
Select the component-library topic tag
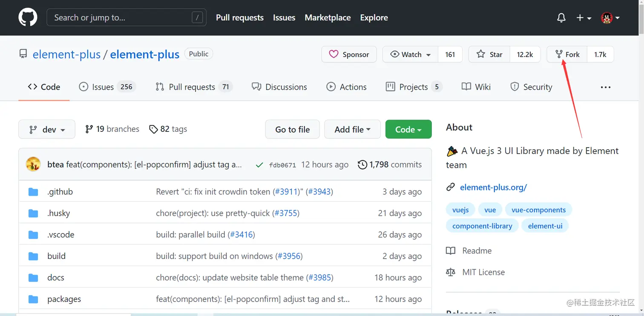482,226
